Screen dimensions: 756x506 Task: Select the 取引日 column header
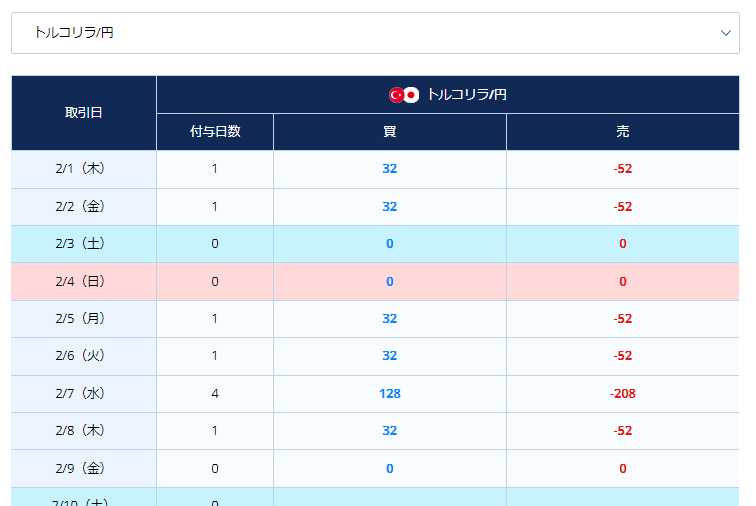[x=84, y=113]
